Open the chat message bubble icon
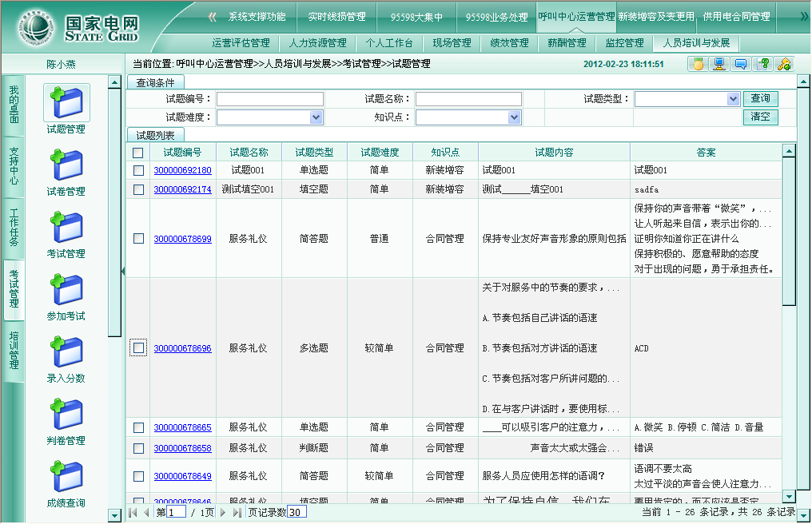 click(x=741, y=65)
